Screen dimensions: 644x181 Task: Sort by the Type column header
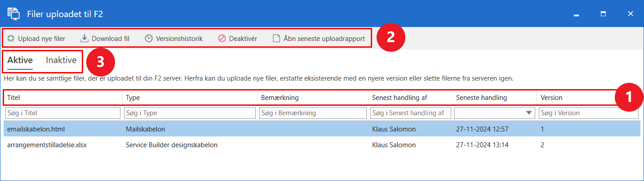click(133, 97)
